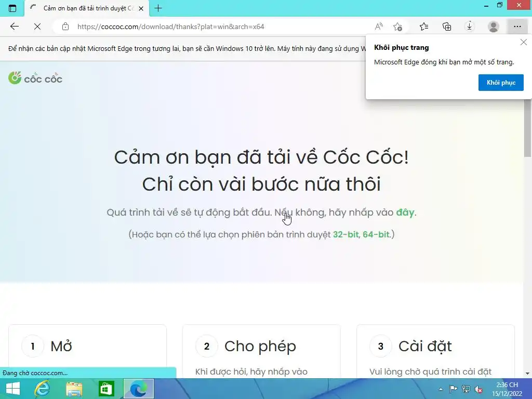The width and height of the screenshot is (532, 399).
Task: Click the Đang chờ coccoc.com status text
Action: [x=35, y=373]
